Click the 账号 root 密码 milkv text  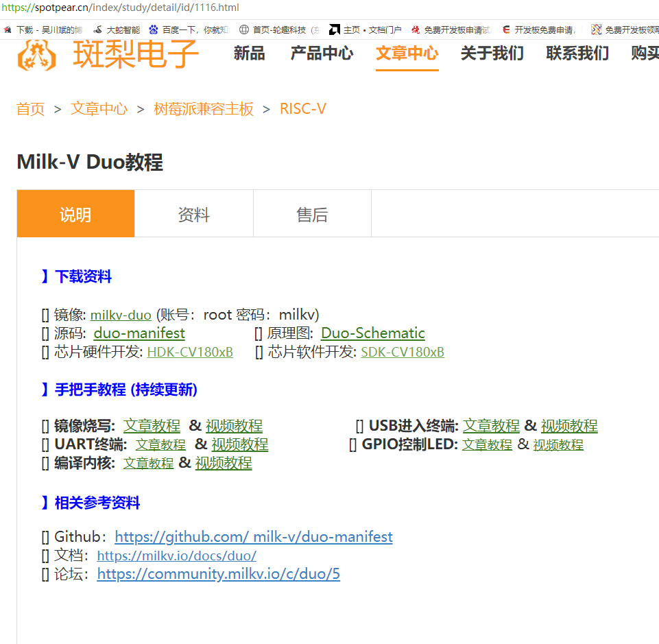pos(238,315)
